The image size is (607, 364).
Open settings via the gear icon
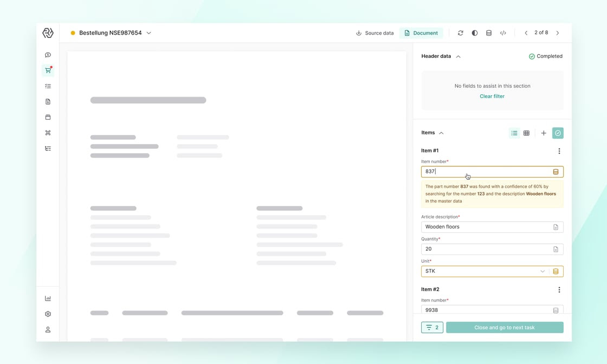[48, 314]
